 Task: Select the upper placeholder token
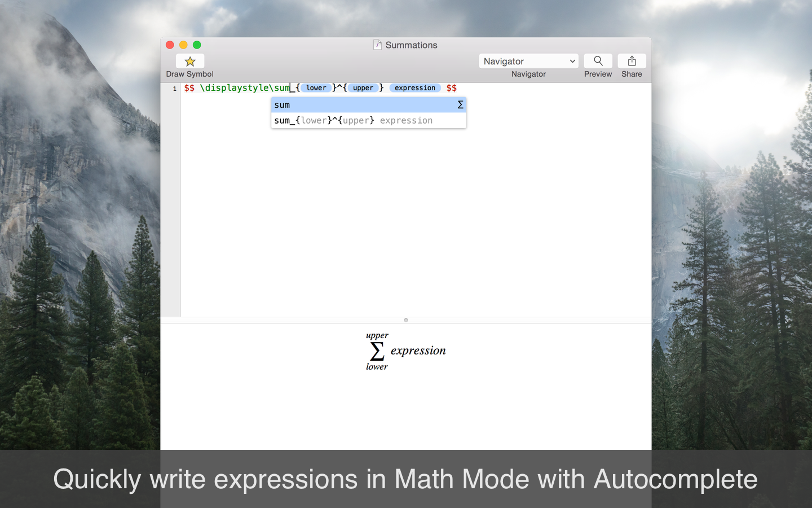tap(364, 88)
